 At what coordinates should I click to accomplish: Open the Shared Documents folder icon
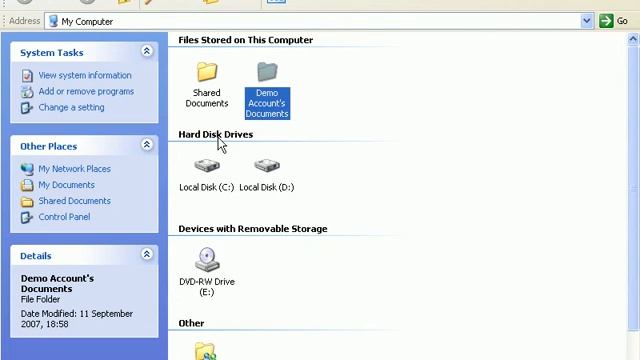[207, 72]
